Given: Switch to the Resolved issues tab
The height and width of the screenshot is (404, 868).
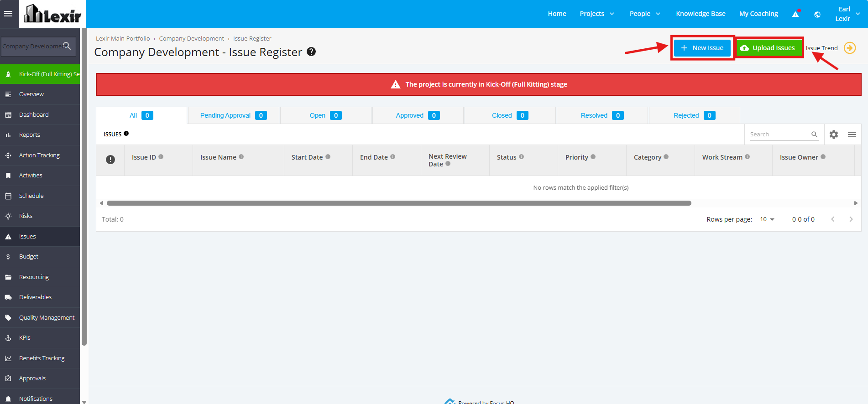Looking at the screenshot, I should (602, 115).
